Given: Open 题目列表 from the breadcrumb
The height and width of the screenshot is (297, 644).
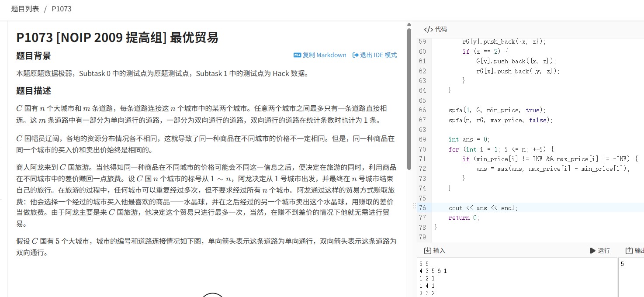Looking at the screenshot, I should click(x=25, y=9).
